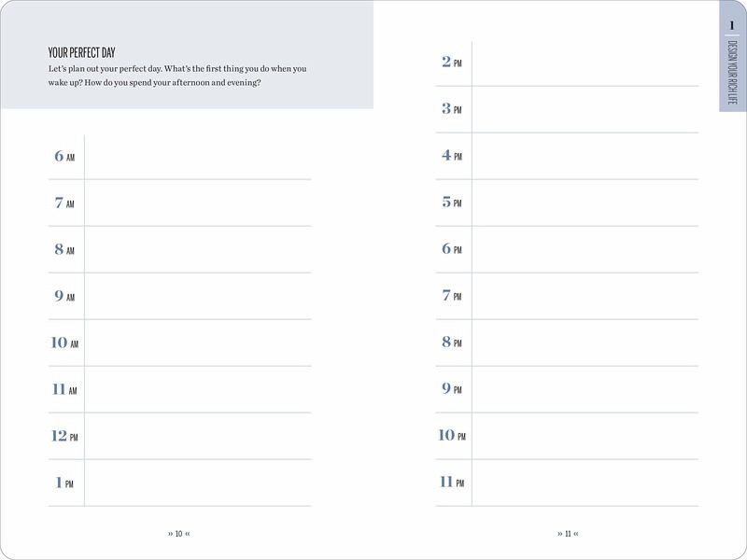
Task: Click the 8 AM writing row
Action: tap(198, 250)
